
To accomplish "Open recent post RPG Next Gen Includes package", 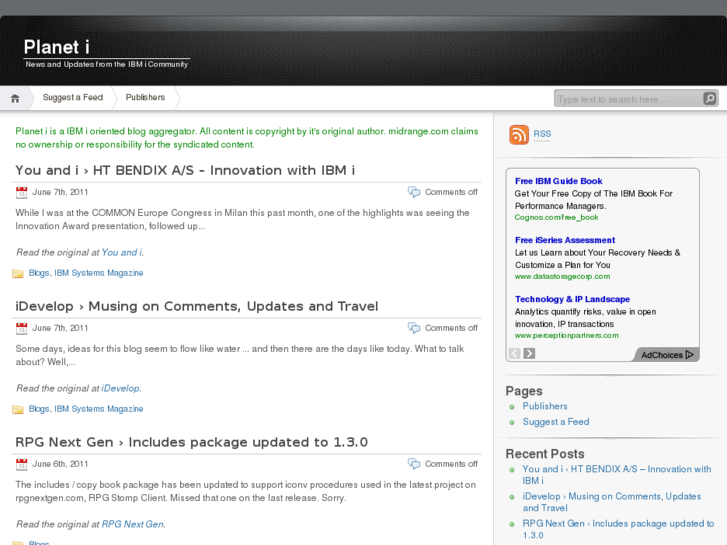I will (618, 529).
